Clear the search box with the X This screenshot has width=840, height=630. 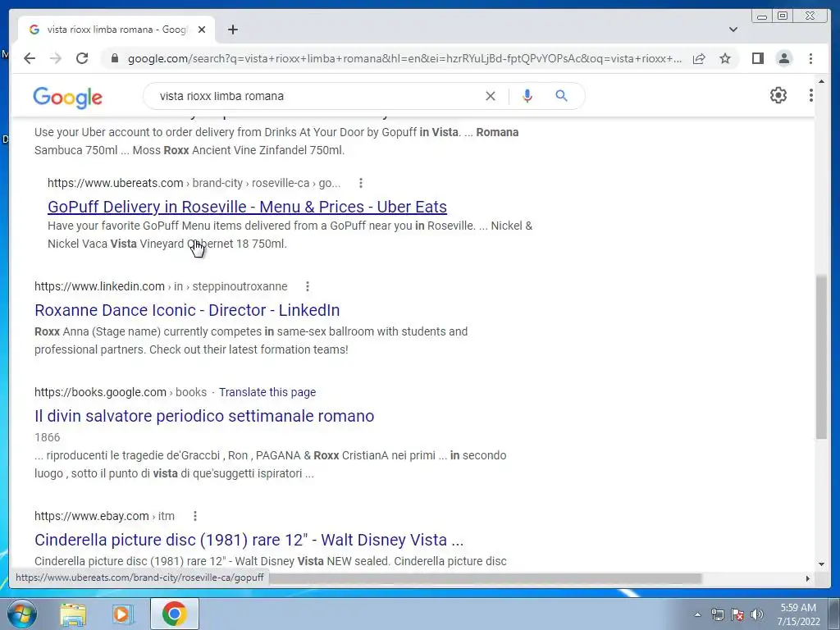click(x=491, y=96)
